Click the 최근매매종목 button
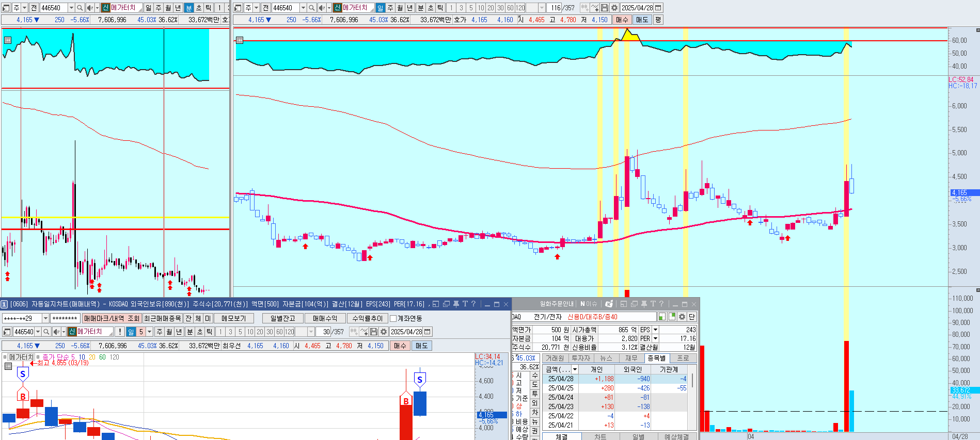Viewport: 980px width, 440px height. [163, 318]
